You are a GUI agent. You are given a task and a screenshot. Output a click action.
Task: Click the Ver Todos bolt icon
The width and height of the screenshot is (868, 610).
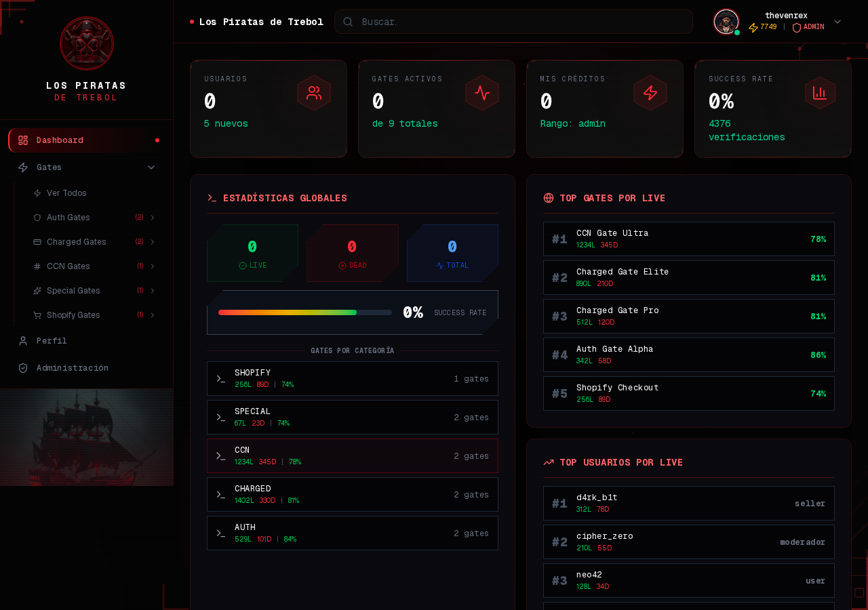coord(37,193)
